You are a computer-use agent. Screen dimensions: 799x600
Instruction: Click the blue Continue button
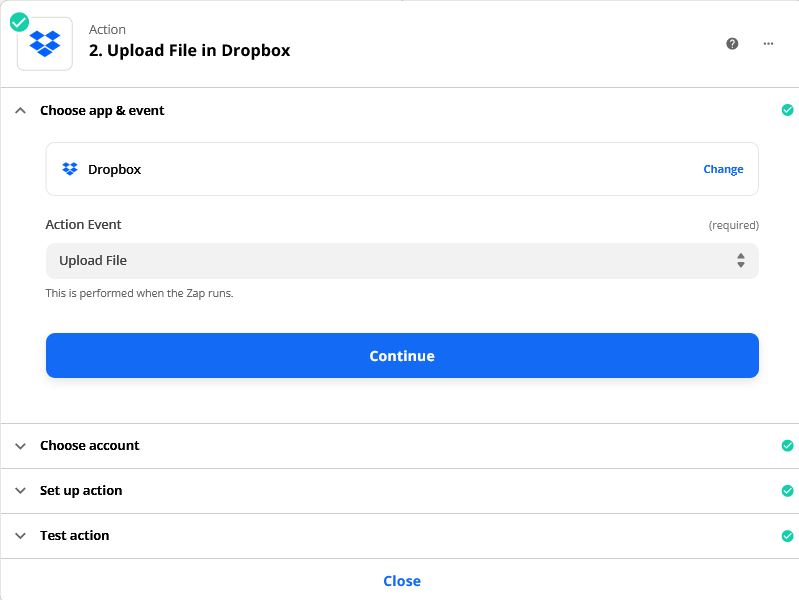click(402, 355)
